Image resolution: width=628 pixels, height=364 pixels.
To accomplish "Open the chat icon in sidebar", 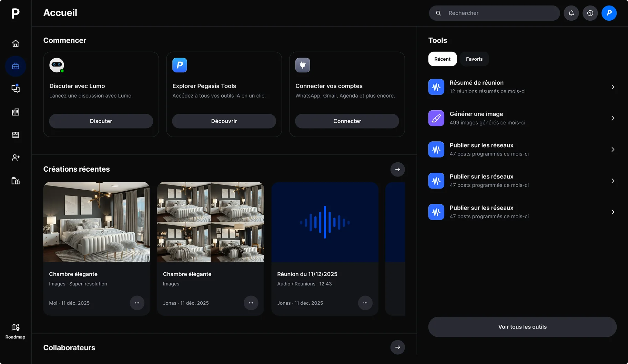I will click(x=16, y=89).
